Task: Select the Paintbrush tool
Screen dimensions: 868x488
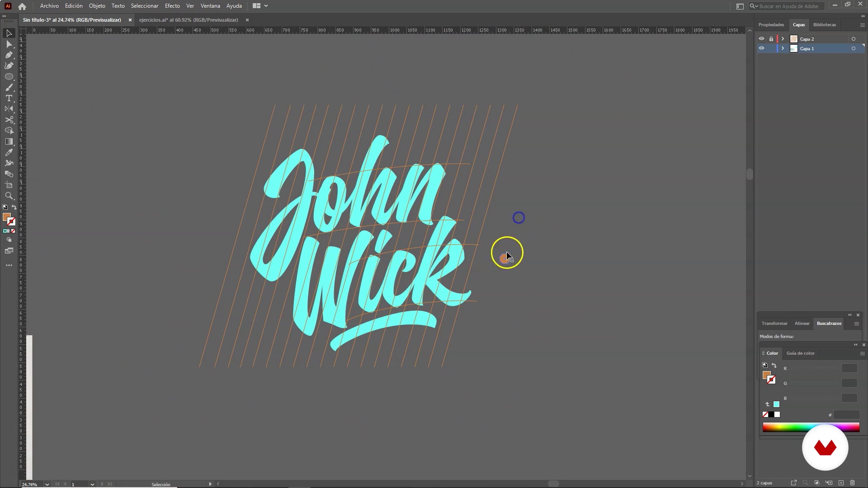Action: [x=9, y=88]
